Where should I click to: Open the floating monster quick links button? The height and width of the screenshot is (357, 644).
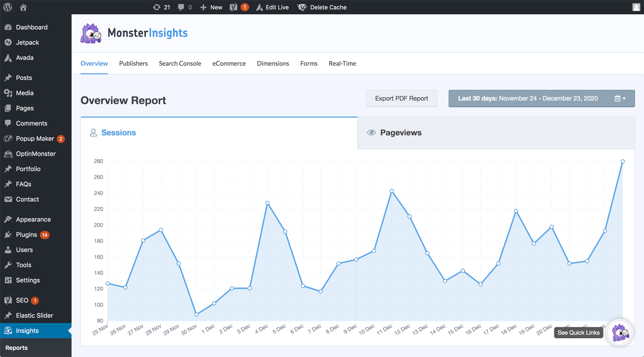620,333
